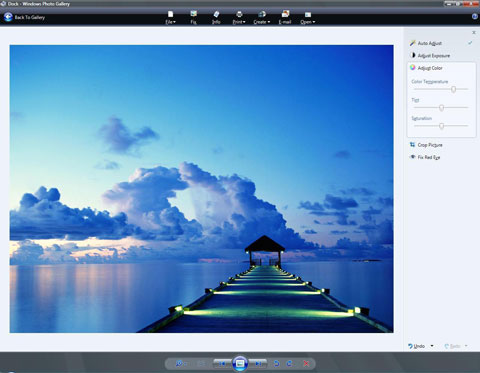Delete the photo with the red X
The image size is (480, 373).
[x=306, y=363]
